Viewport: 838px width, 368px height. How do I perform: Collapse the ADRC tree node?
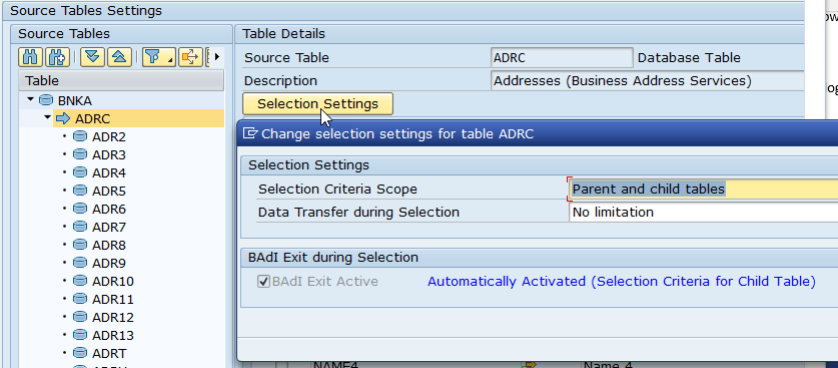(48, 117)
